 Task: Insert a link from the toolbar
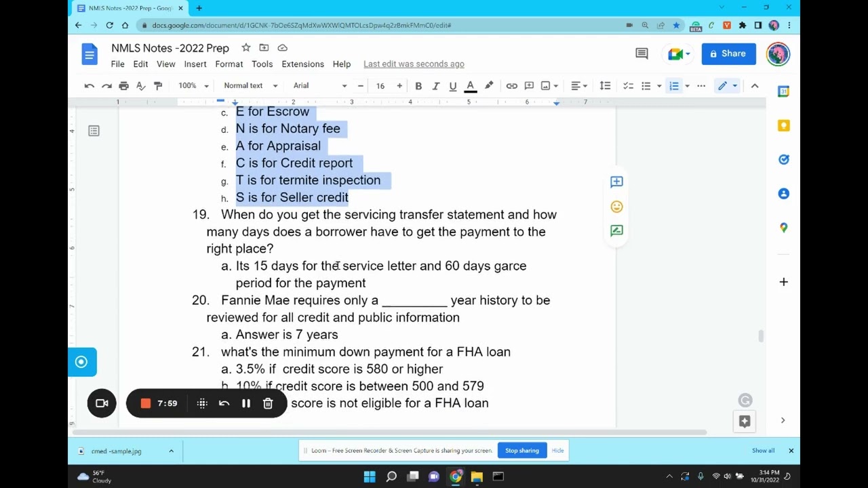[512, 86]
